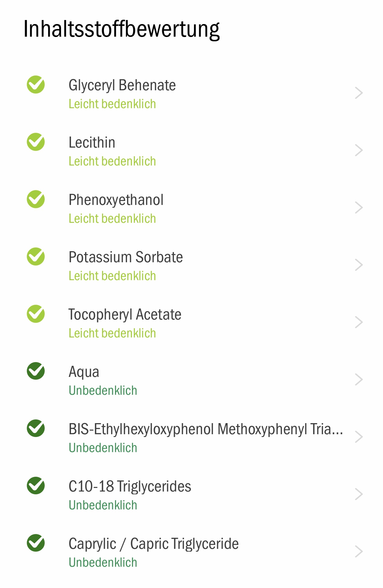Image resolution: width=383 pixels, height=588 pixels.
Task: Open the arrow beside Aqua
Action: pos(359,380)
